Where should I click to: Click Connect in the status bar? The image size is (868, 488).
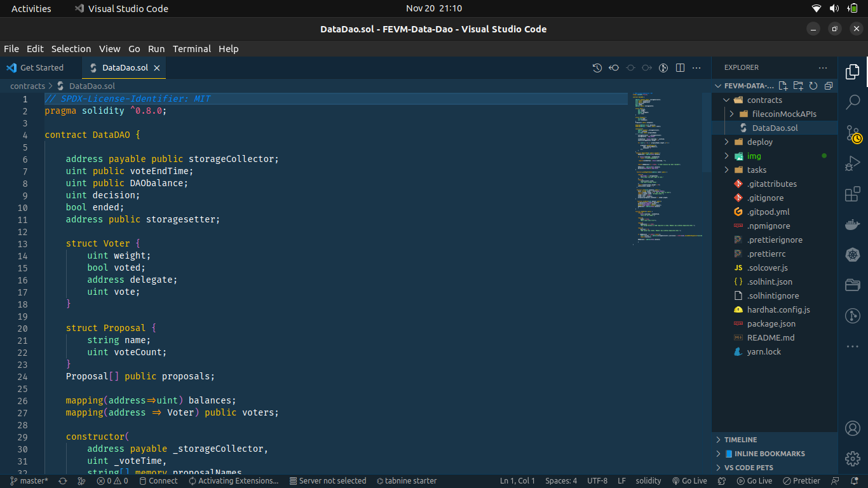(x=158, y=481)
